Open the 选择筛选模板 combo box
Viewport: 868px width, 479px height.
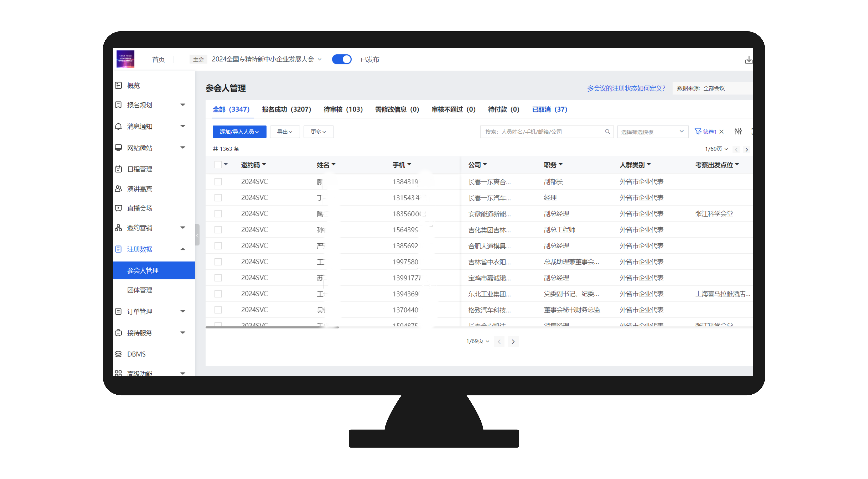coord(652,132)
